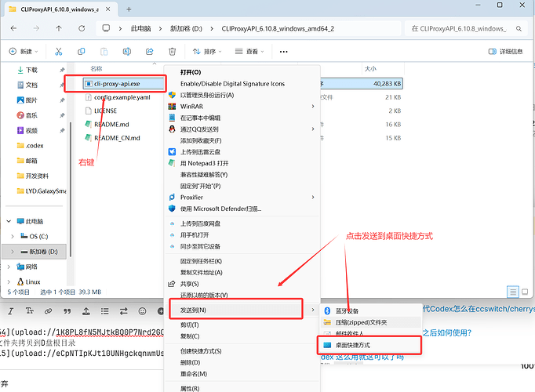Choose 属性(R) in context menu
This screenshot has height=392, width=535.
(242, 388)
